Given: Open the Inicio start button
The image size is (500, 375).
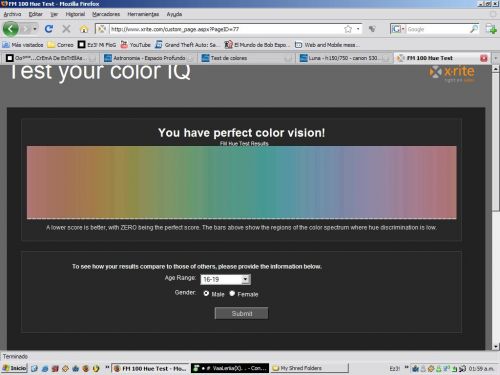Looking at the screenshot, I should (15, 368).
